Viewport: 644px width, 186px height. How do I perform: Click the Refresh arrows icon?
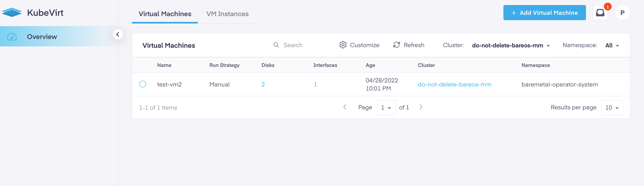click(x=397, y=45)
